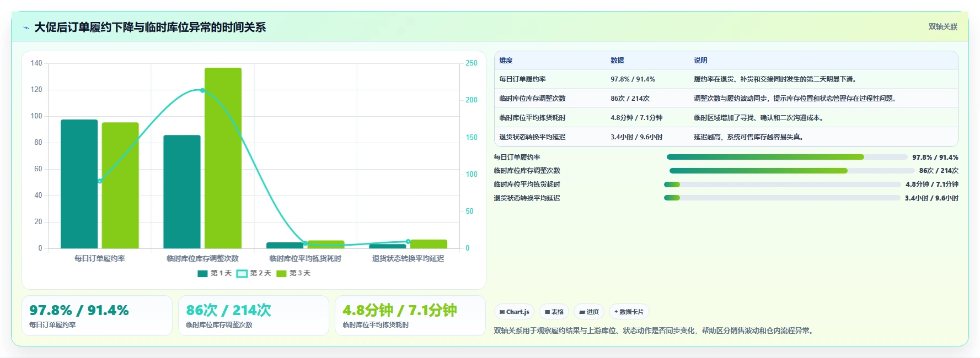Select the 数据卡片 chip
The width and height of the screenshot is (980, 358).
point(629,312)
